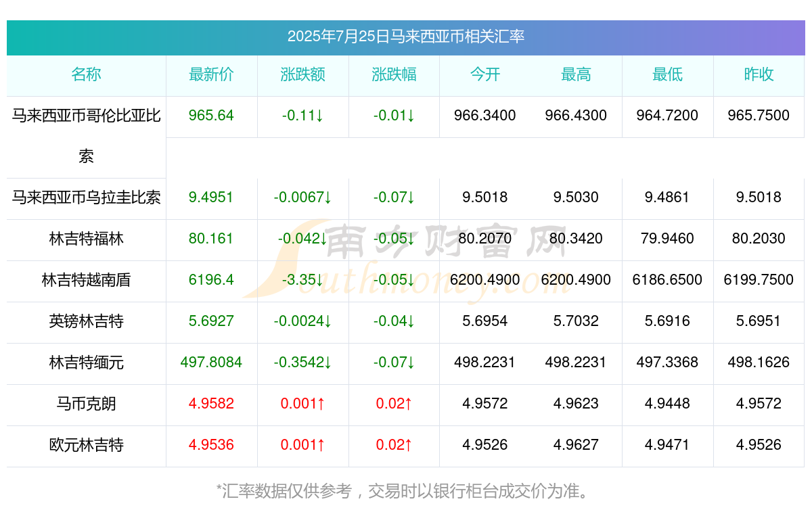Click previous close 965.7500

pos(759,116)
